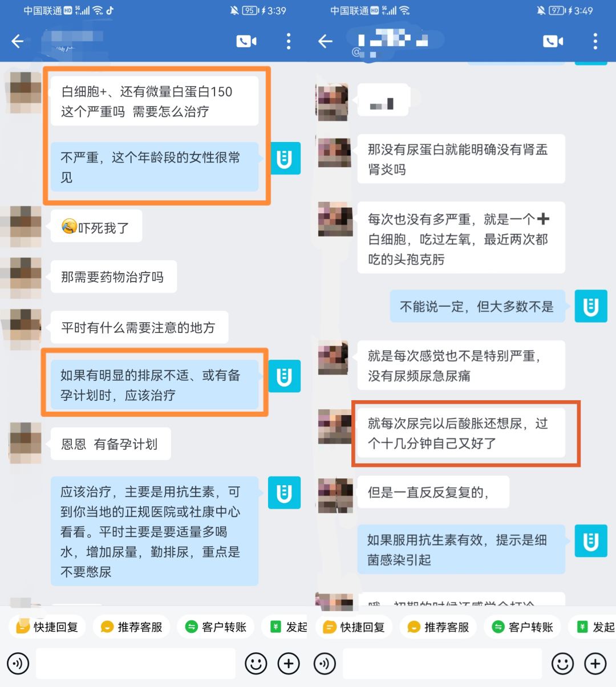
Task: Start a video call in left chat
Action: (246, 41)
